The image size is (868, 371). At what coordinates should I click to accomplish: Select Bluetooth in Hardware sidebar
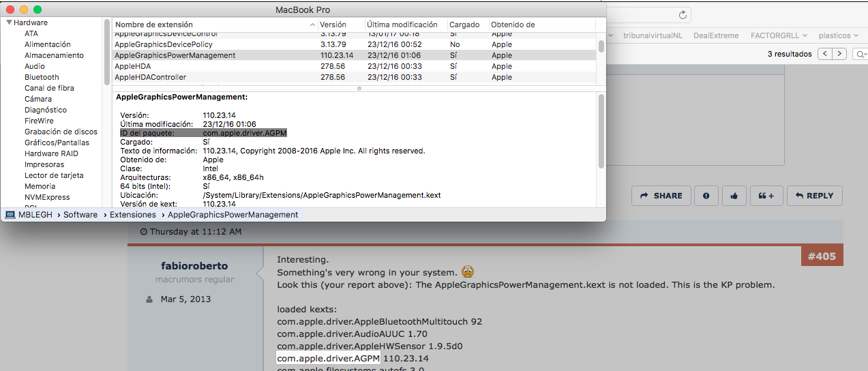[42, 77]
